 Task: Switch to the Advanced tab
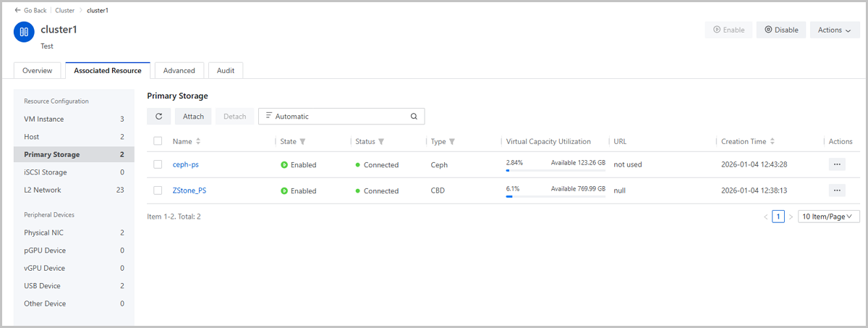179,70
